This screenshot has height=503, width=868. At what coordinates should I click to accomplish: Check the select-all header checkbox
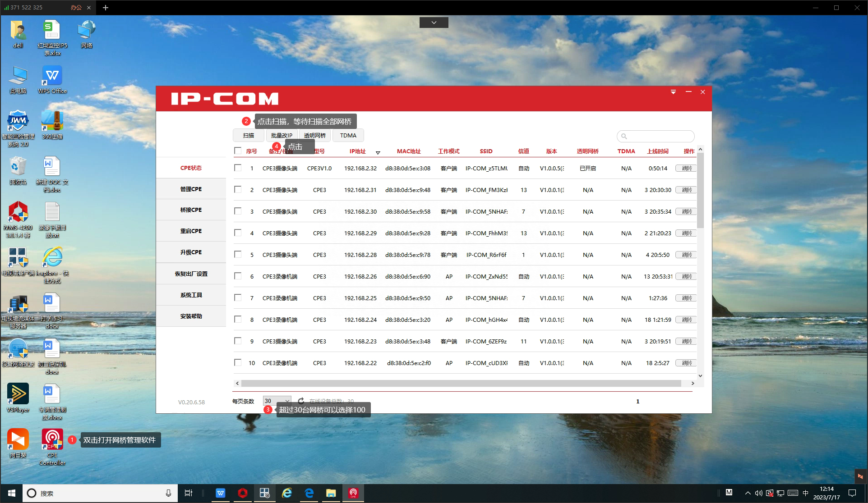click(238, 151)
